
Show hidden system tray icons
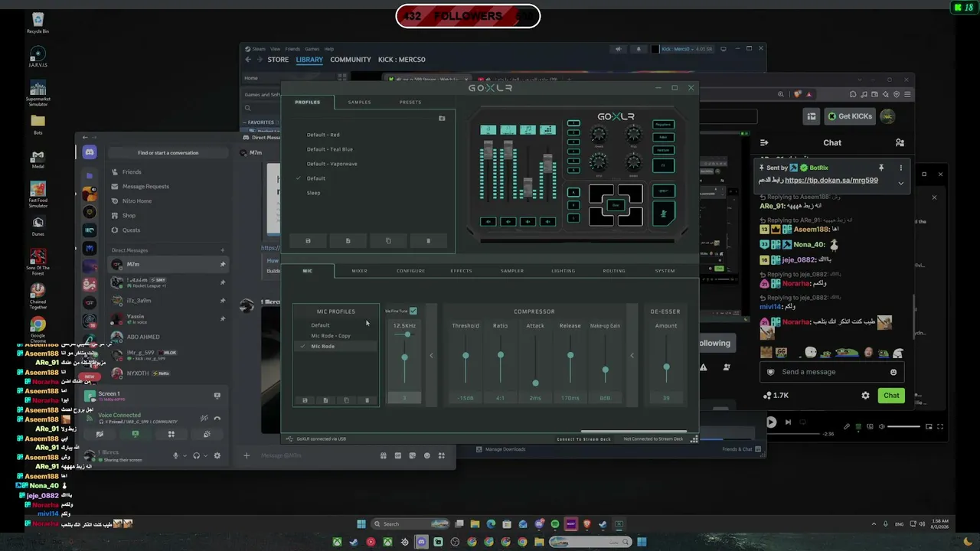(874, 524)
